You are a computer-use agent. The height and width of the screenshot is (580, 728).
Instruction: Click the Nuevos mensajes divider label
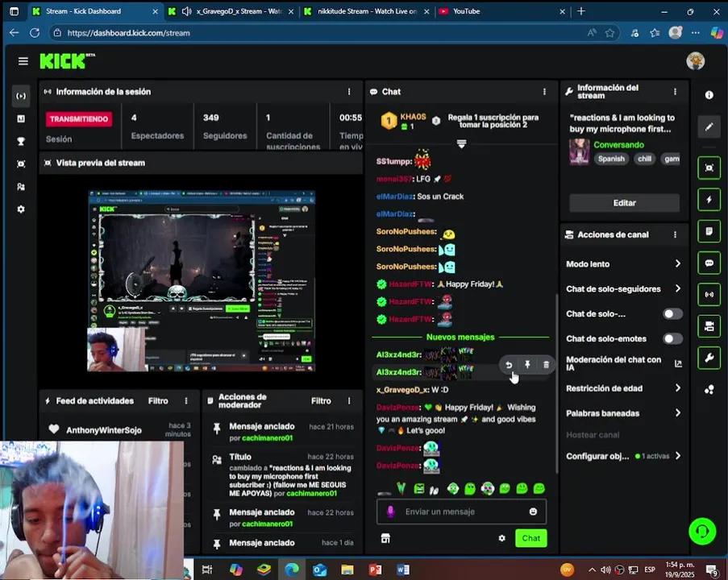coord(460,338)
